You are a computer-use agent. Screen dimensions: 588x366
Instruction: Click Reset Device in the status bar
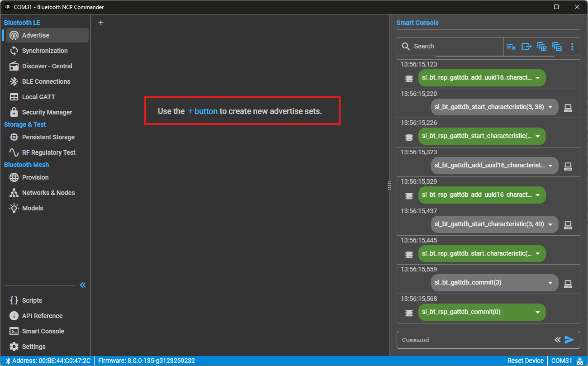coord(526,361)
